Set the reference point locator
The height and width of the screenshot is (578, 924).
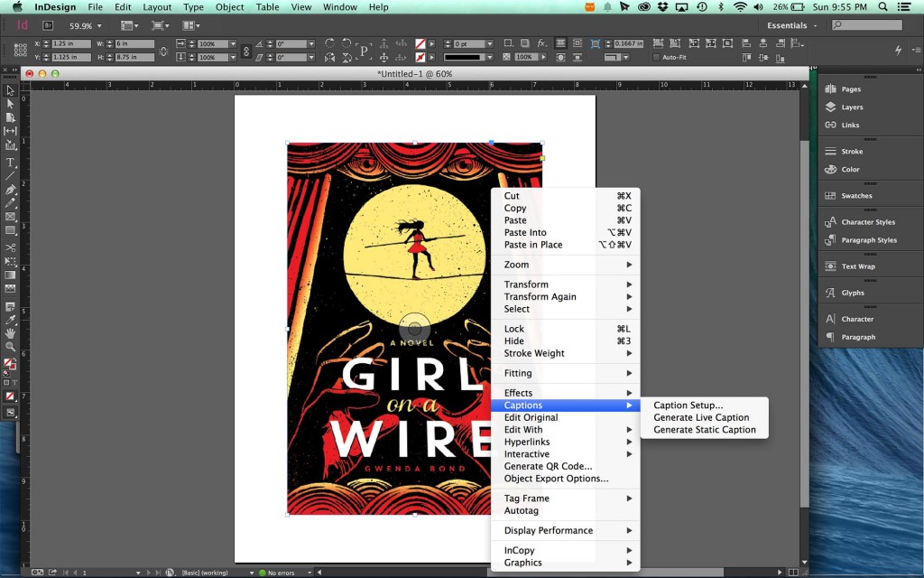coord(20,51)
